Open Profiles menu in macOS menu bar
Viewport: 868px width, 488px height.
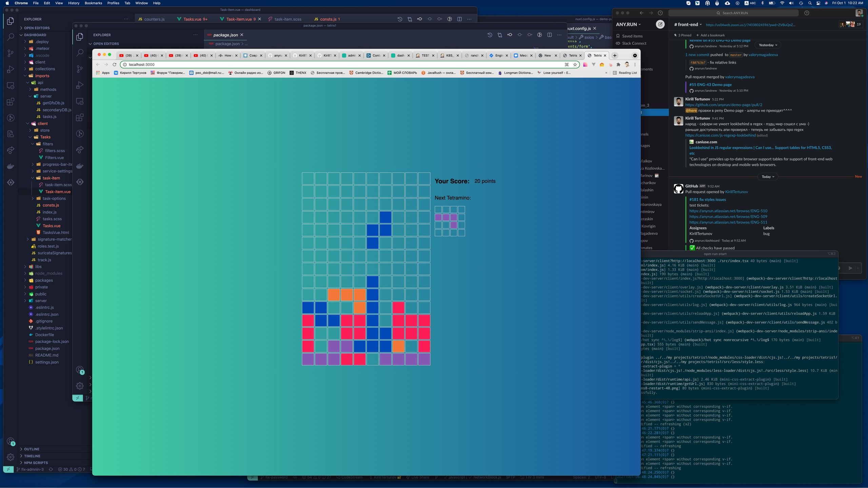[113, 3]
